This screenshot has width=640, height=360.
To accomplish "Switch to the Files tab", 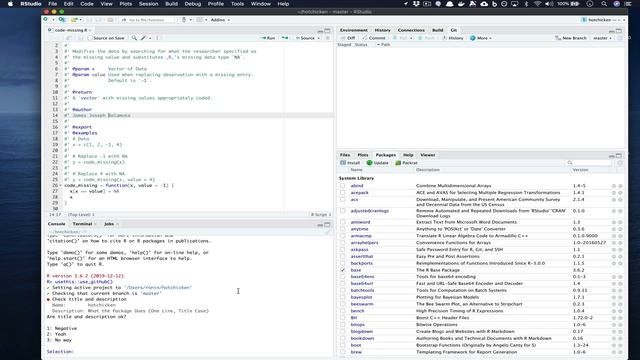I will pyautogui.click(x=345, y=155).
